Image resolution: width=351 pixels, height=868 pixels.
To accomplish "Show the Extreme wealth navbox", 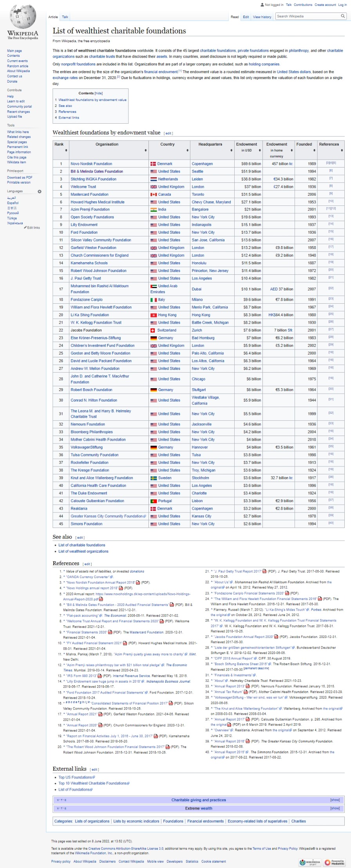I will [x=335, y=808].
